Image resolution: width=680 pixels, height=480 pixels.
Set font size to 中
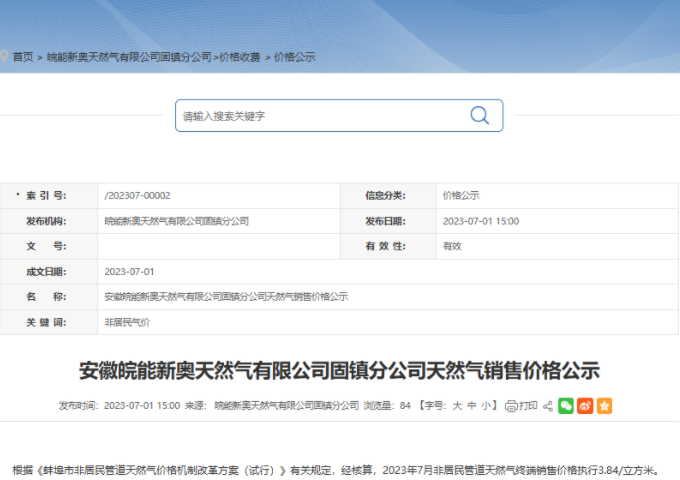click(x=472, y=406)
